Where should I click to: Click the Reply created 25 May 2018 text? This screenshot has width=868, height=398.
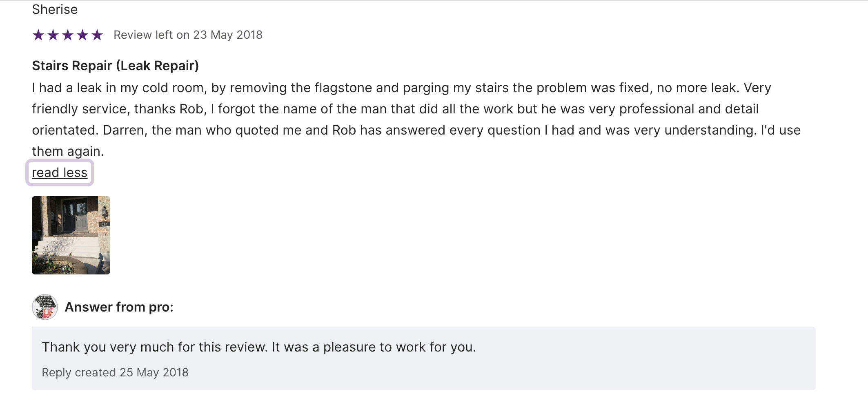(115, 372)
